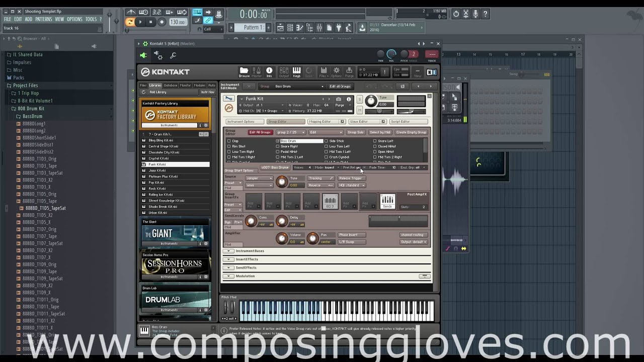
Task: Open the sampler source mode dropdown
Action: pyautogui.click(x=259, y=178)
